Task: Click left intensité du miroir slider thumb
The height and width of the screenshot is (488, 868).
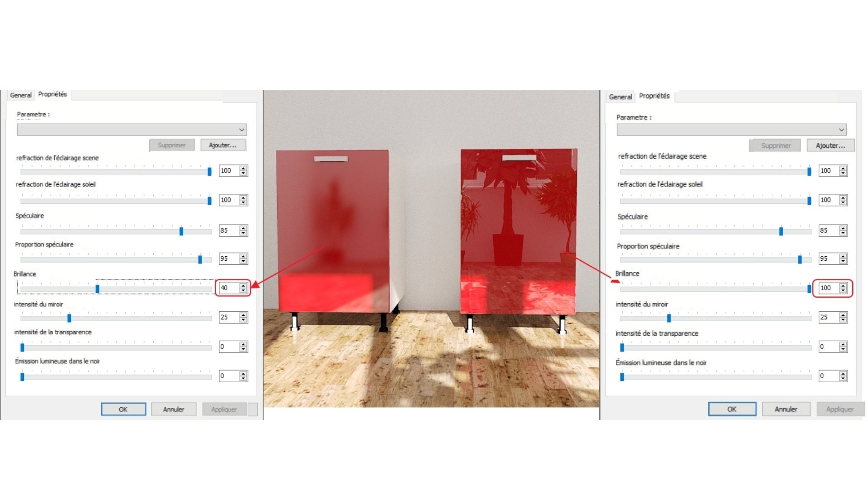Action: click(x=69, y=318)
